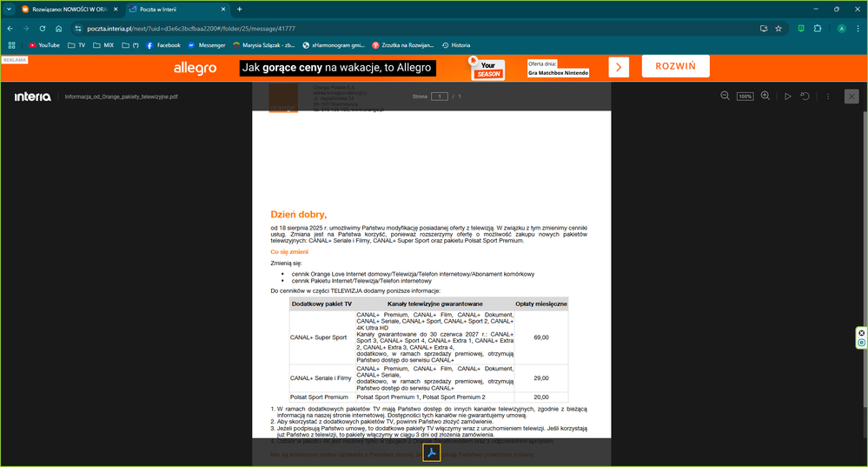Open the Zrzutka na Rozwijan... bookmark
Viewport: 868px width, 467px height.
(403, 45)
